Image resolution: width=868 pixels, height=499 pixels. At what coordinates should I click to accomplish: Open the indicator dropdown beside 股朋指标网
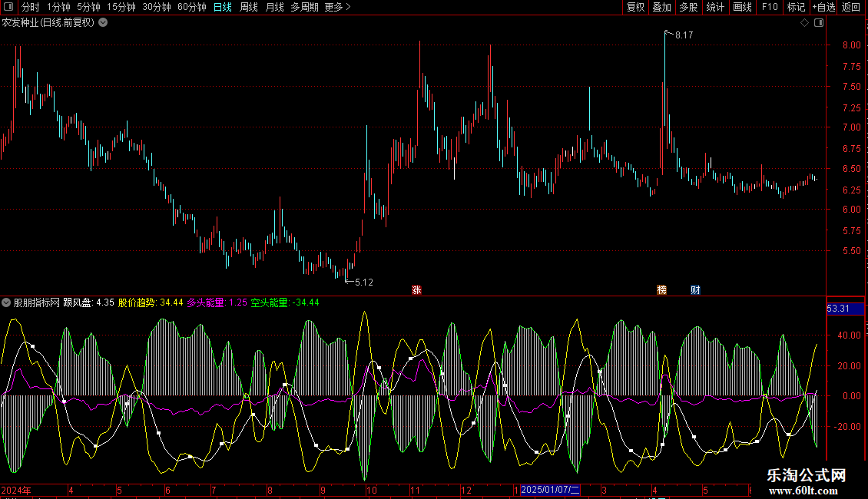[6, 302]
